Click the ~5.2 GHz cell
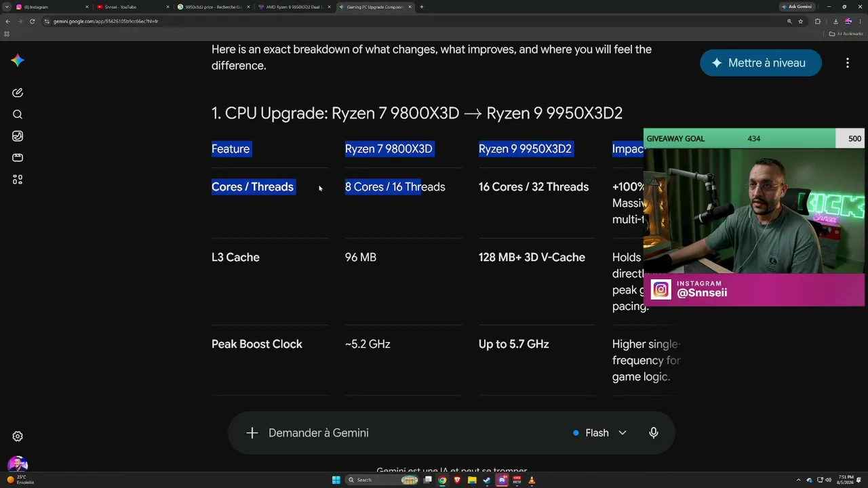Image resolution: width=868 pixels, height=488 pixels. point(368,344)
